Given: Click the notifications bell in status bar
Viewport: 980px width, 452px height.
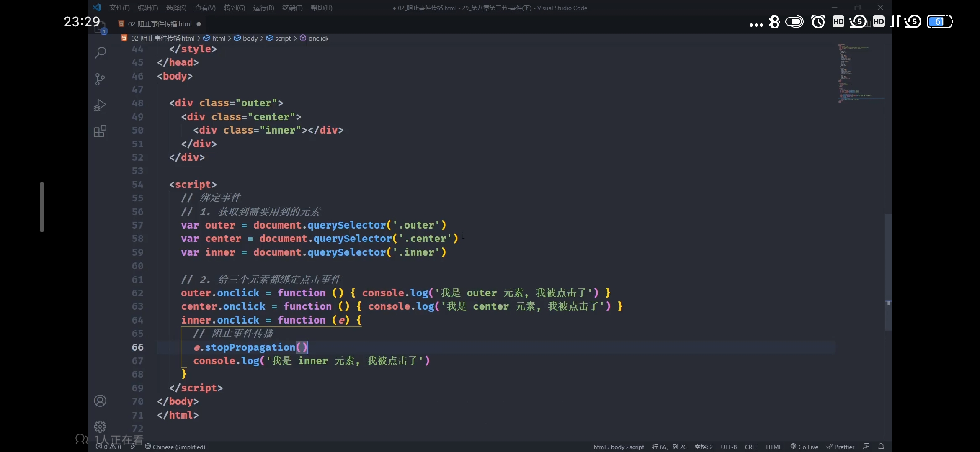Looking at the screenshot, I should (881, 447).
